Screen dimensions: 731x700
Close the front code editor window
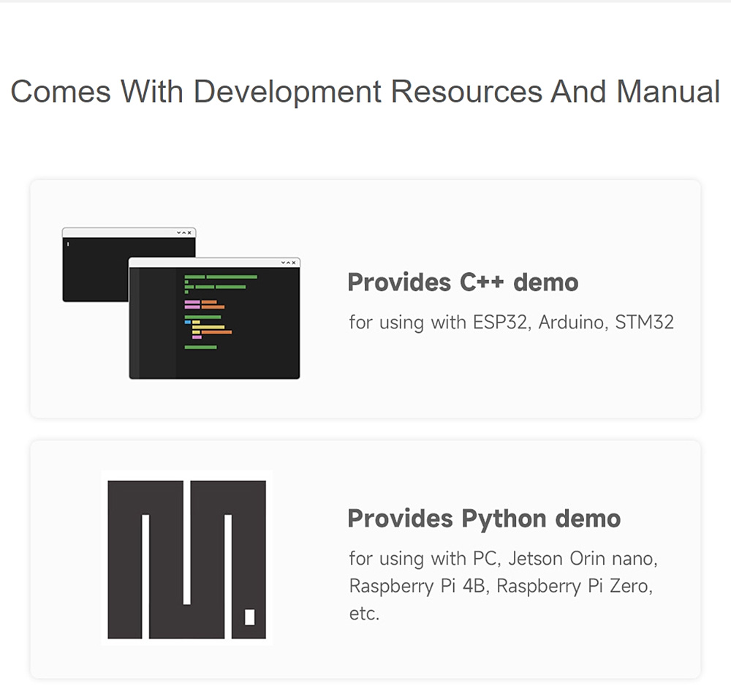[295, 263]
